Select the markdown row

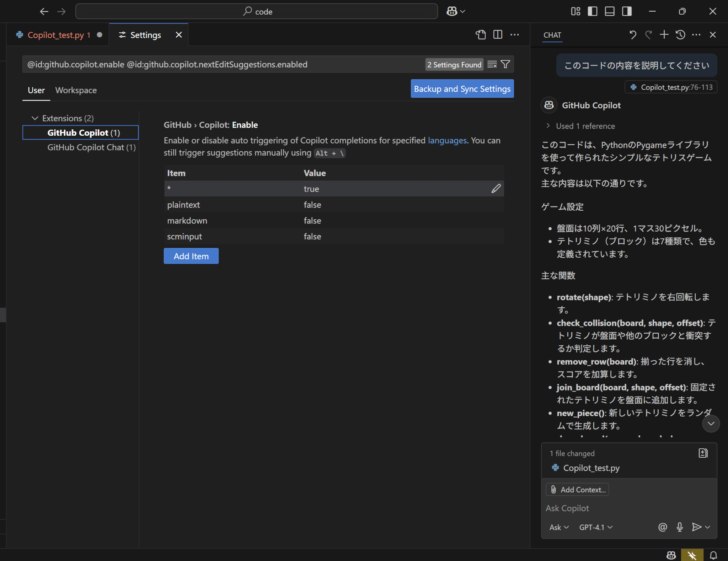click(334, 221)
